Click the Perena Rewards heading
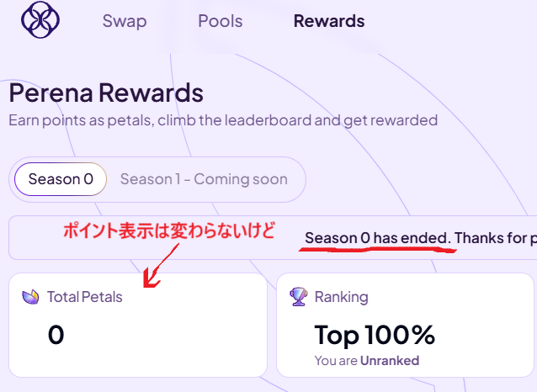Viewport: 537px width, 392px height. [106, 93]
